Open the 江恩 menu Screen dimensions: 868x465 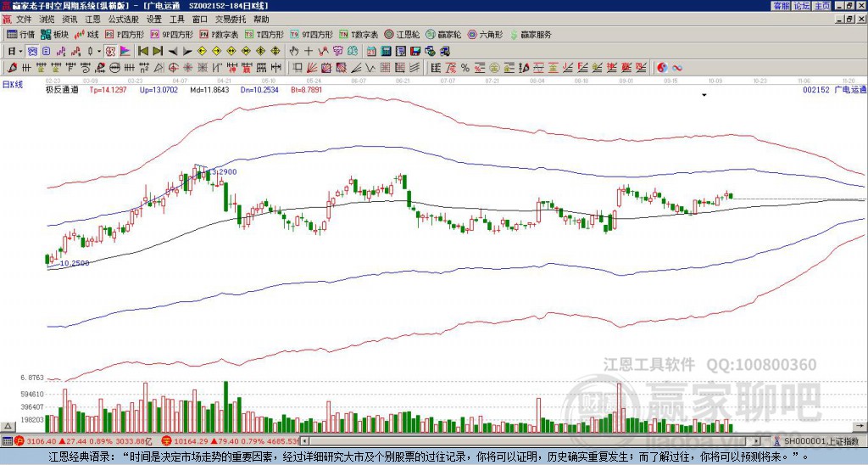(92, 20)
